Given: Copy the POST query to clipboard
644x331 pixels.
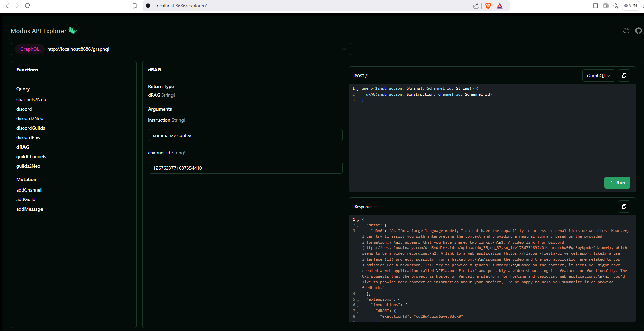Looking at the screenshot, I should tap(624, 76).
